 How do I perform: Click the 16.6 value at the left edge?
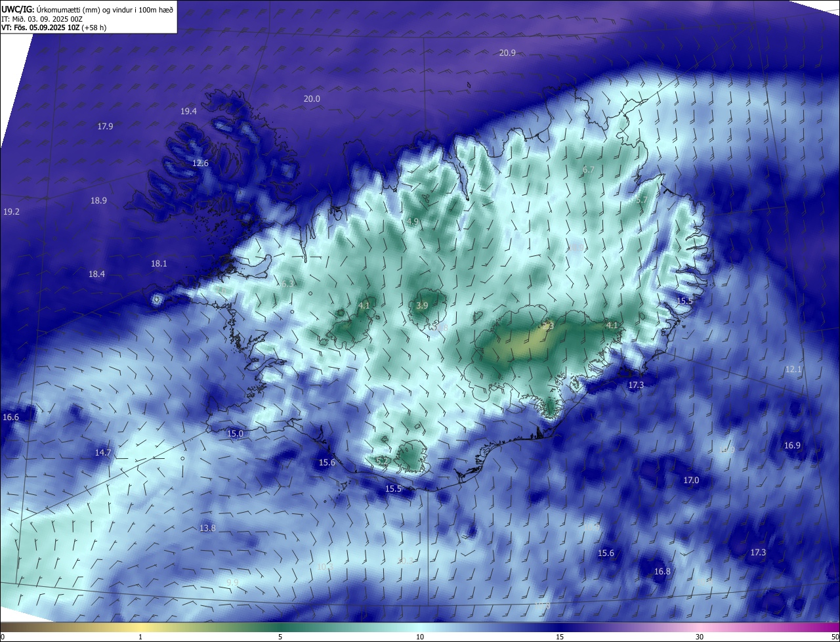point(10,417)
